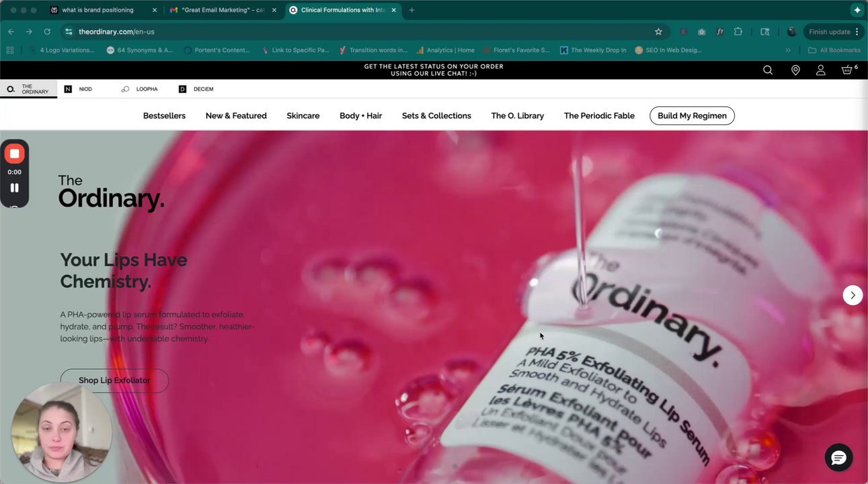This screenshot has height=484, width=868.
Task: Open The O. Library menu
Action: 518,116
